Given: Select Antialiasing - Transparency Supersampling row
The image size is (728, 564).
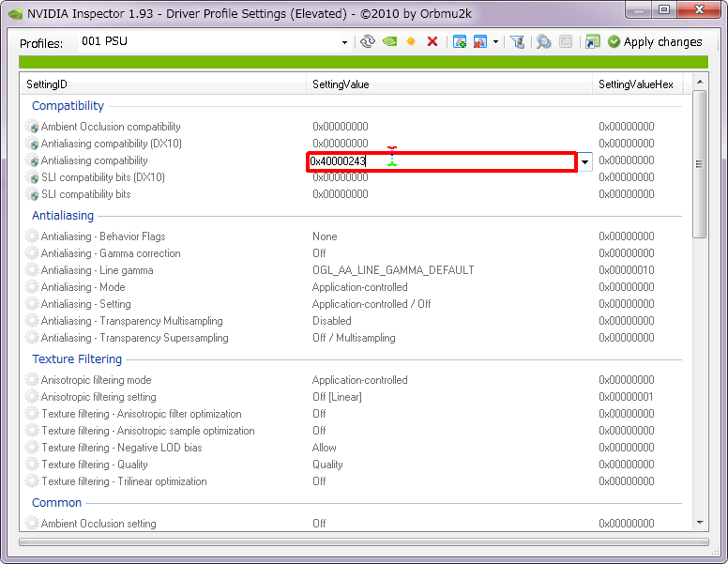Looking at the screenshot, I should pos(353,338).
